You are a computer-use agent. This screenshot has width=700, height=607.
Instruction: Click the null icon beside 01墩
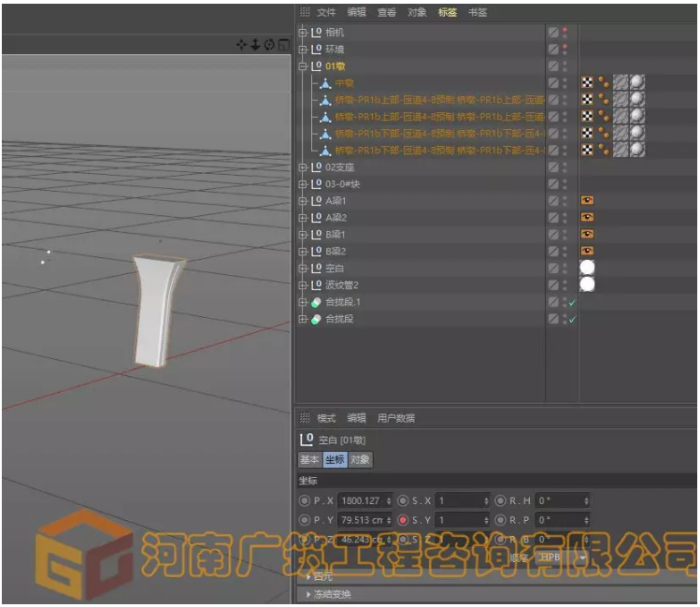(x=317, y=66)
